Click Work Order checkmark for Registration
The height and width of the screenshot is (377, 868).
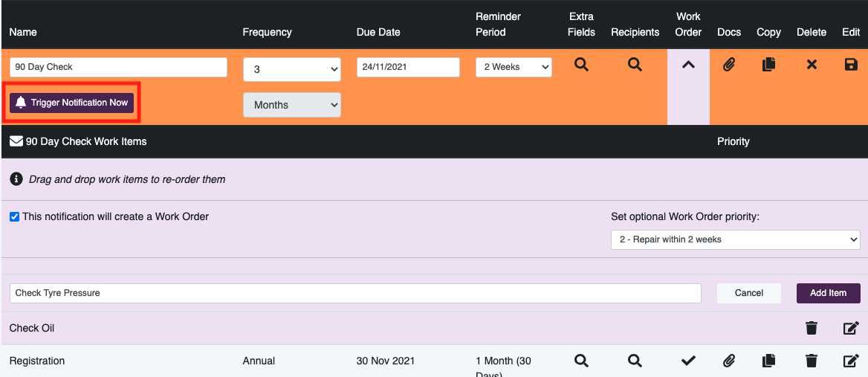click(688, 361)
